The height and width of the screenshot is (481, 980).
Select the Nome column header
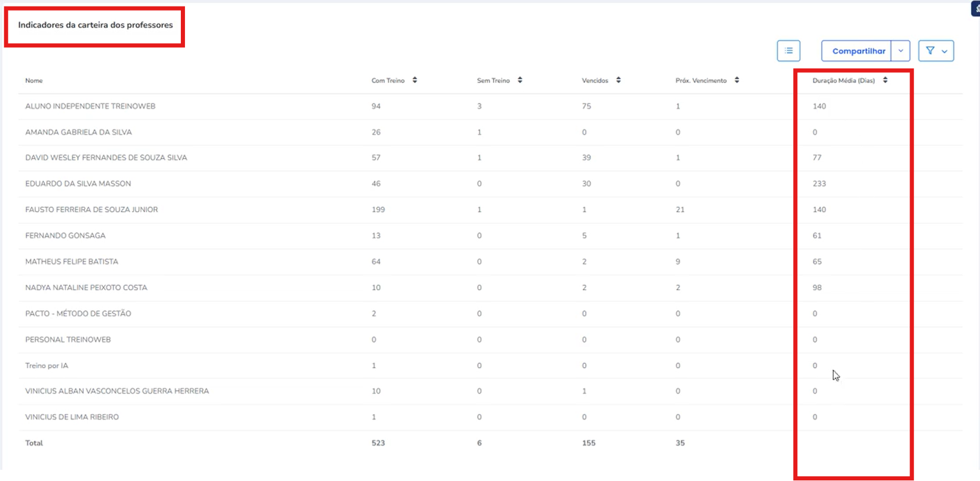point(34,80)
